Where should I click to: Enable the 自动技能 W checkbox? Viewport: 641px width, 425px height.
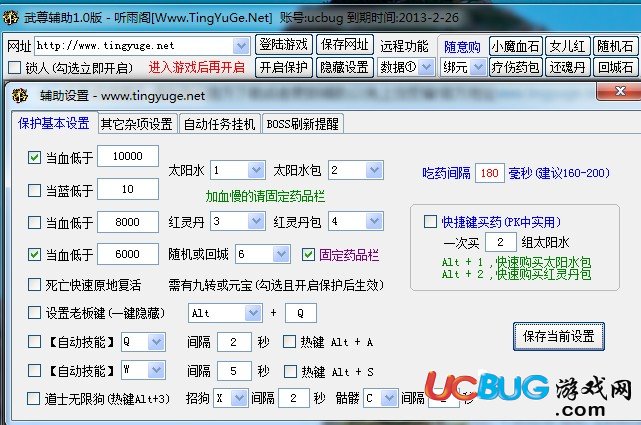pyautogui.click(x=34, y=371)
